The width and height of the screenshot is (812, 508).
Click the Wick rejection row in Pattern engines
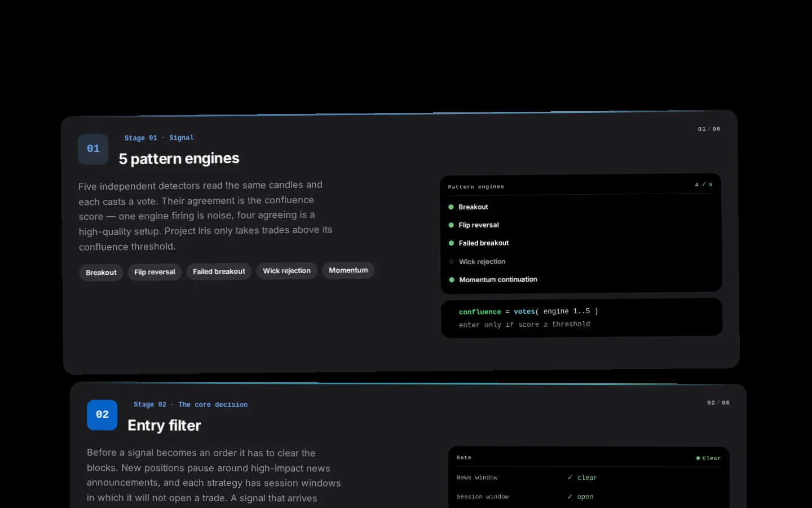581,261
